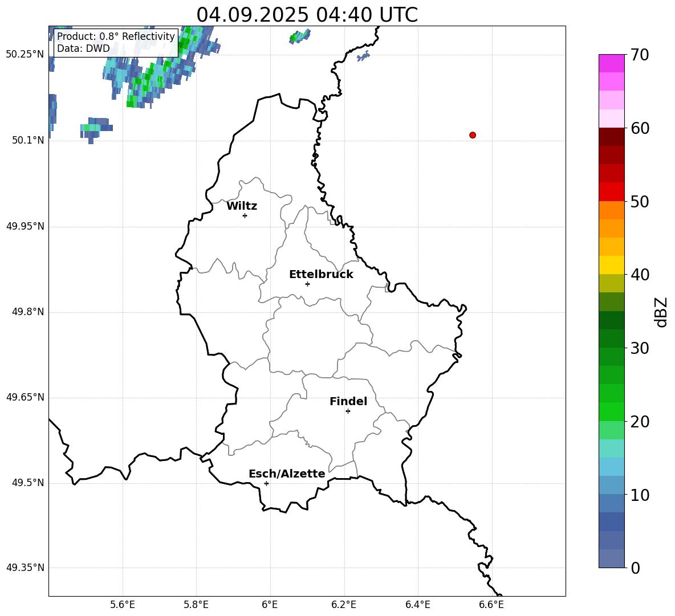
Task: Click the Product: 0.8° Reflectivity text
Action: [x=116, y=36]
